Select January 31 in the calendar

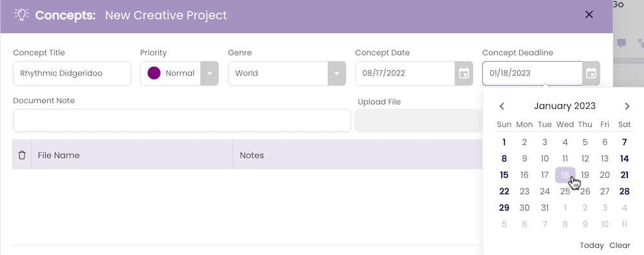pos(545,208)
